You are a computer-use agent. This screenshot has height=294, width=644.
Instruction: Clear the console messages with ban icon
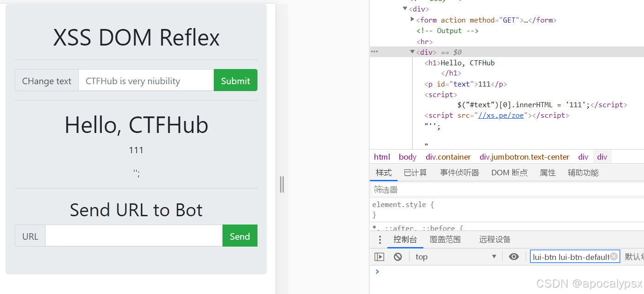pos(397,256)
